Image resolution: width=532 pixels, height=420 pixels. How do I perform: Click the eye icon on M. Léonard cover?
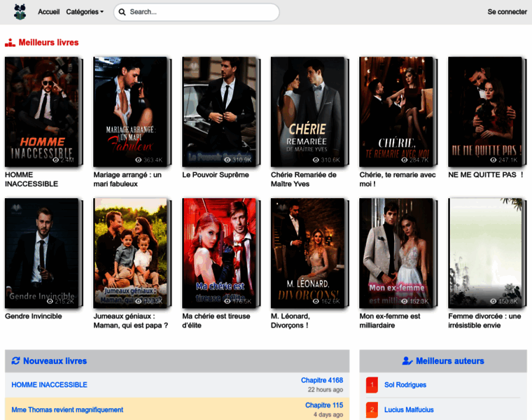pos(316,301)
